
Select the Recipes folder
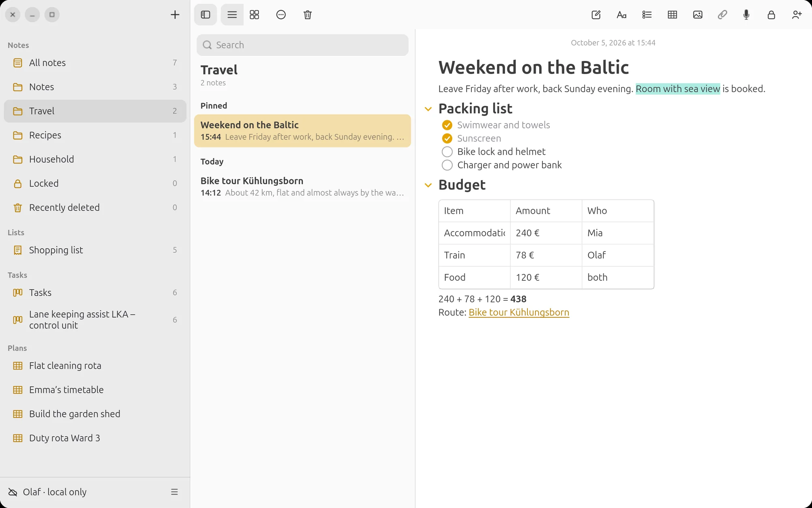(95, 135)
